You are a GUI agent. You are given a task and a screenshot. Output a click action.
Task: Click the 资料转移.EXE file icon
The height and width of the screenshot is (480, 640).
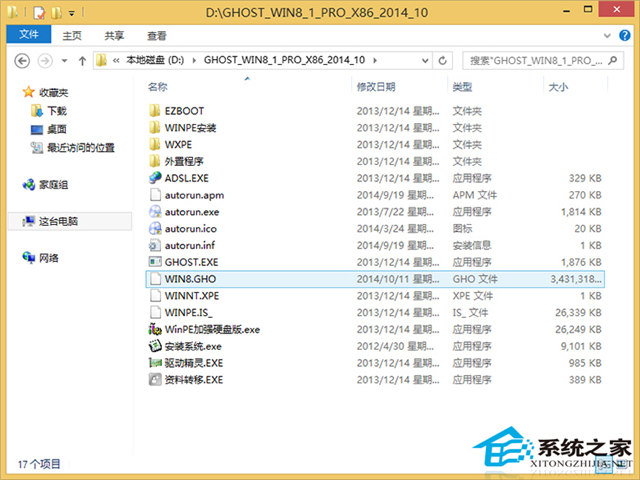(x=155, y=380)
